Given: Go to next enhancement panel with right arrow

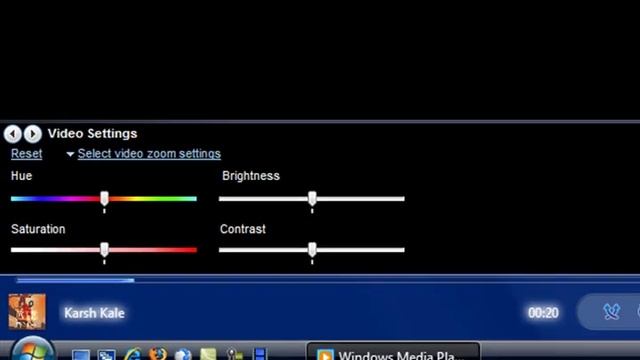Looking at the screenshot, I should click(33, 134).
